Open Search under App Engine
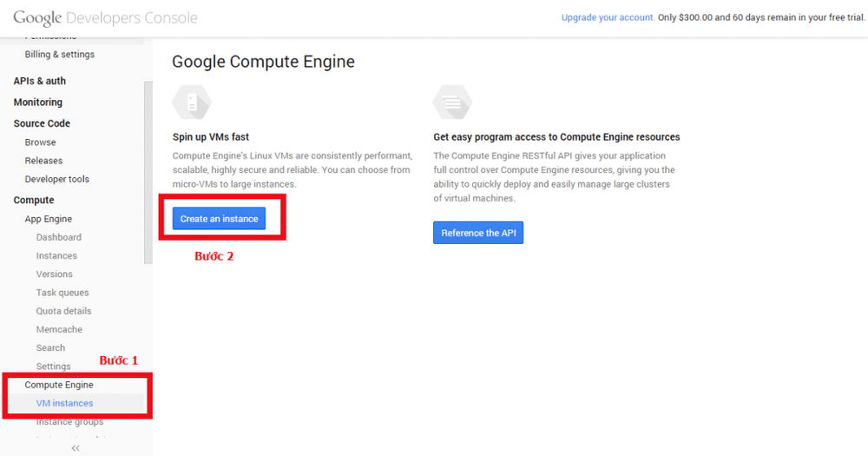 pyautogui.click(x=50, y=348)
